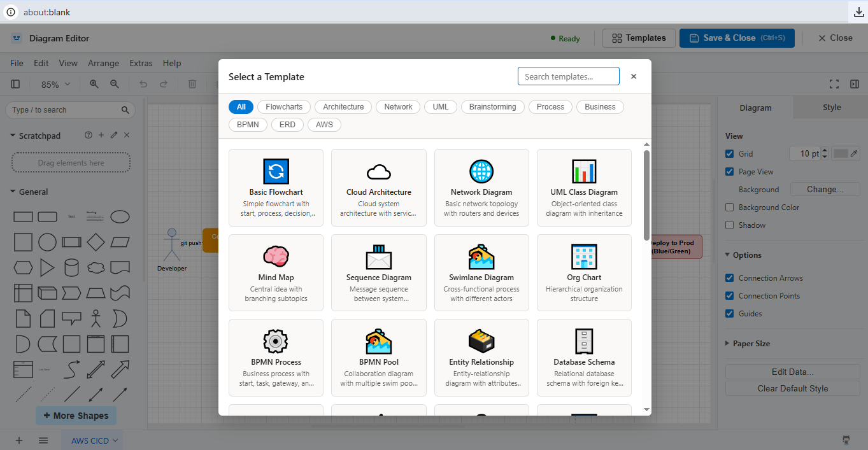Viewport: 868px width, 450px height.
Task: Open the 85% zoom level dropdown
Action: coord(55,83)
